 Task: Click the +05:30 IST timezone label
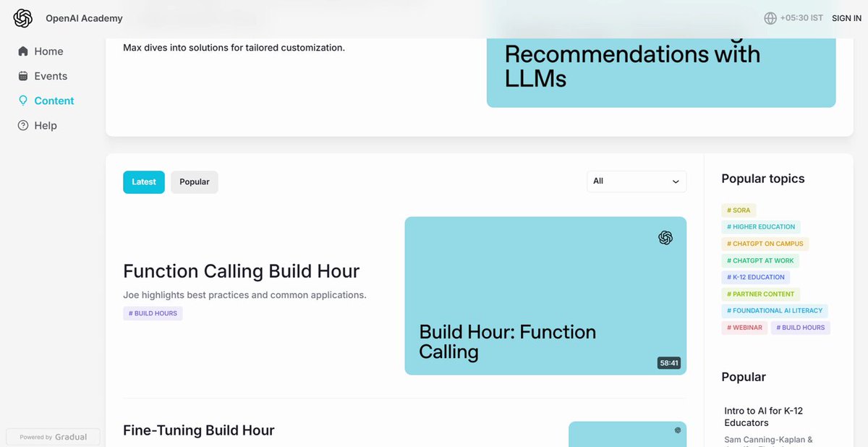tap(801, 18)
